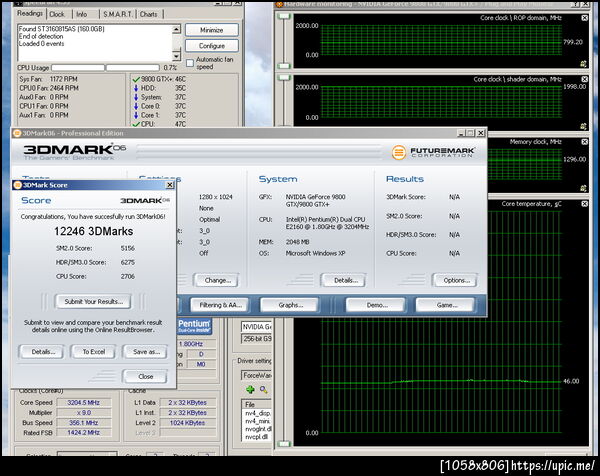This screenshot has height=476, width=600.
Task: Click the green plus icon in RivaTuner
Action: point(250,390)
